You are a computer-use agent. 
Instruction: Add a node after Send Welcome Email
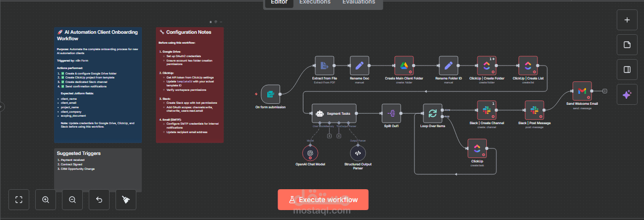[605, 91]
